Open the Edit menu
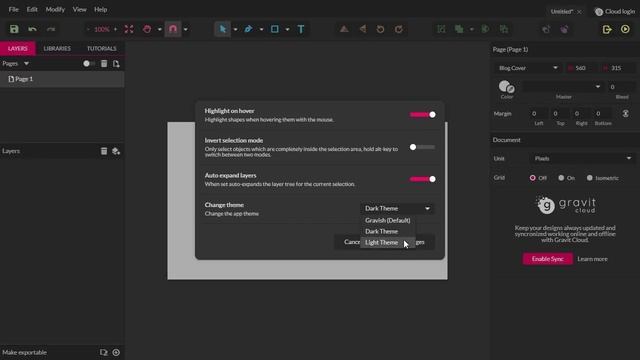Screen dimensions: 640x360 [32, 9]
